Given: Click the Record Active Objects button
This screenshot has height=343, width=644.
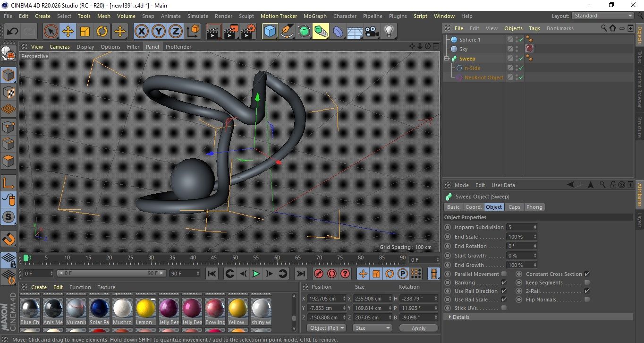Looking at the screenshot, I should coord(319,274).
